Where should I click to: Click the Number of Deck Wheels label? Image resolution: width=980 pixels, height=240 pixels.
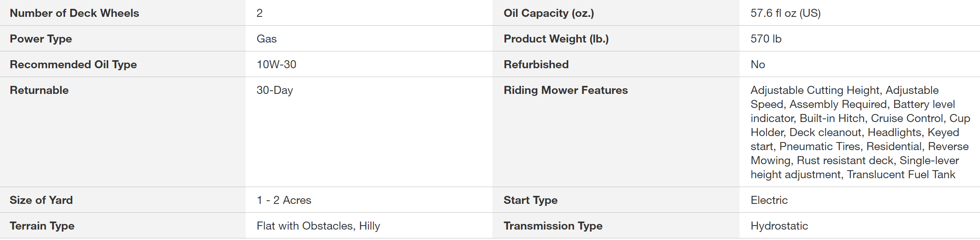[x=74, y=13]
